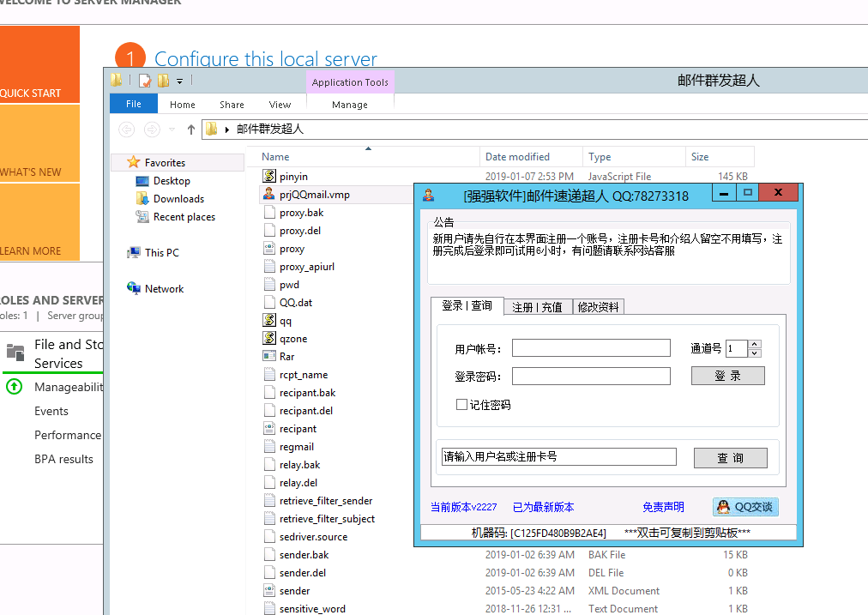Sort files by Type column
Image resolution: width=868 pixels, height=615 pixels.
[634, 157]
